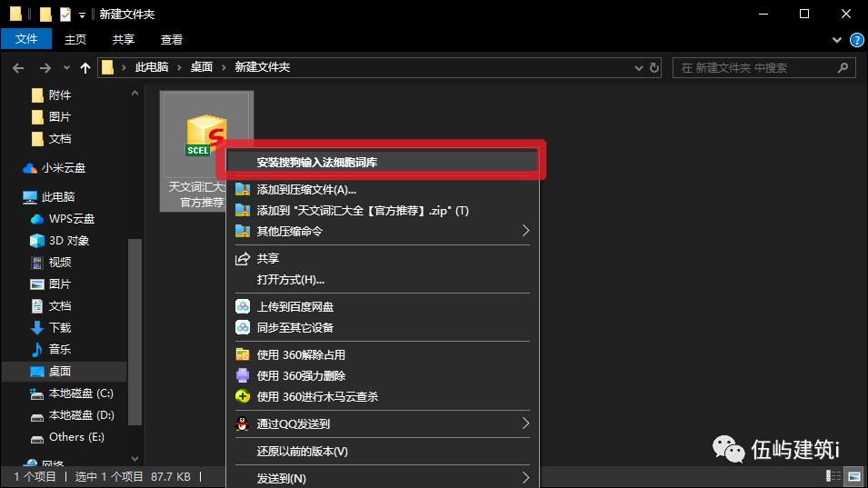Click 360 unlock icon beside 解除占用

point(243,354)
